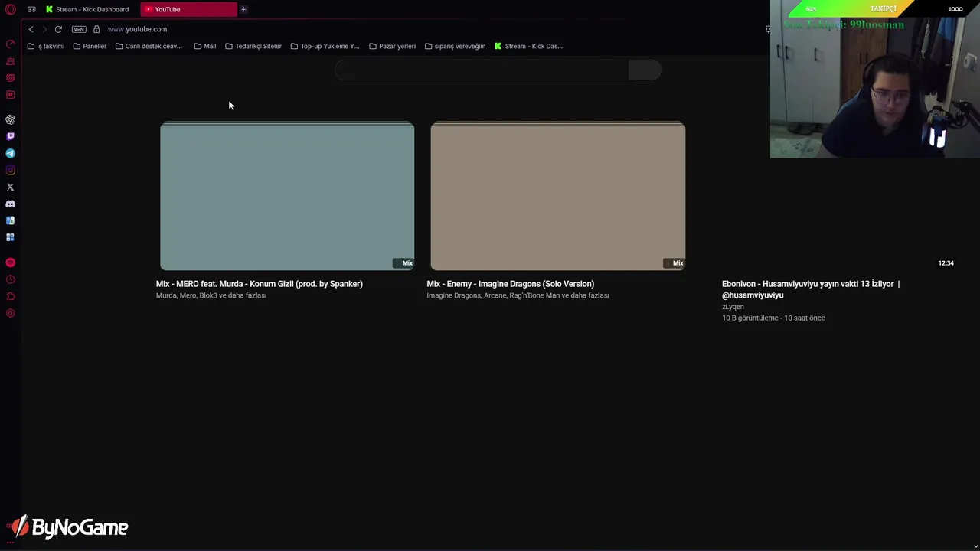Click the padlock site info icon
Viewport: 980px width, 551px height.
pos(96,29)
